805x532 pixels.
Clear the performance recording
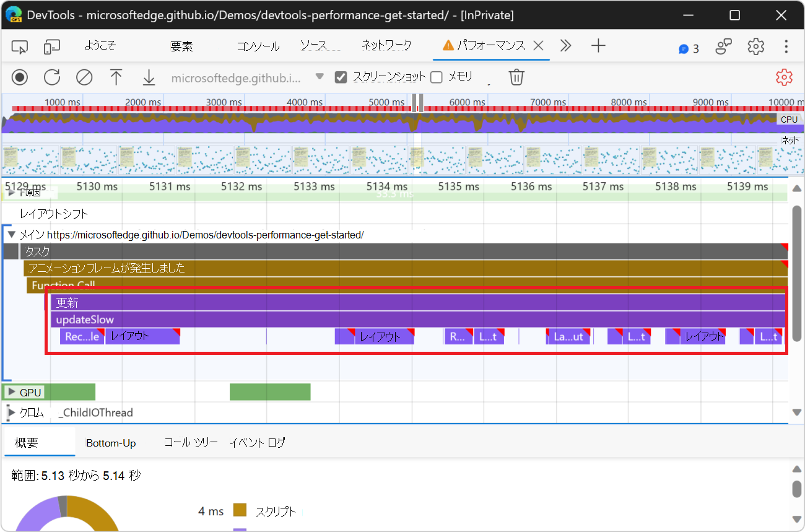click(x=84, y=77)
